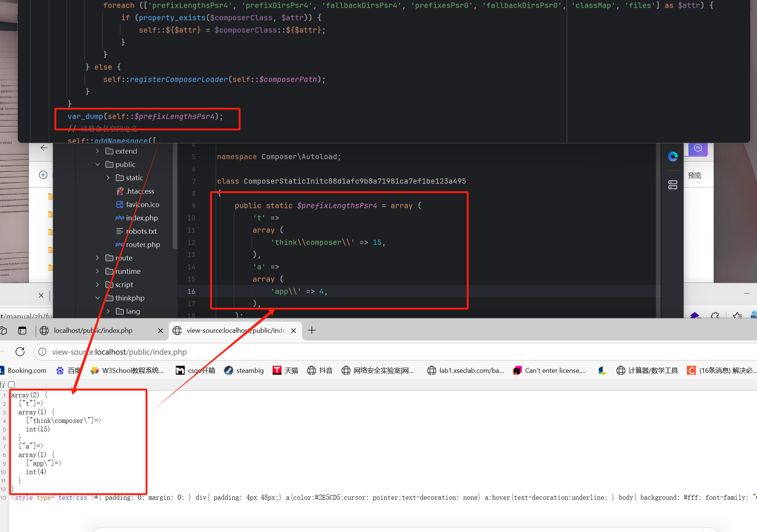Toggle the line wrap checkbox in view-source

coord(11,385)
